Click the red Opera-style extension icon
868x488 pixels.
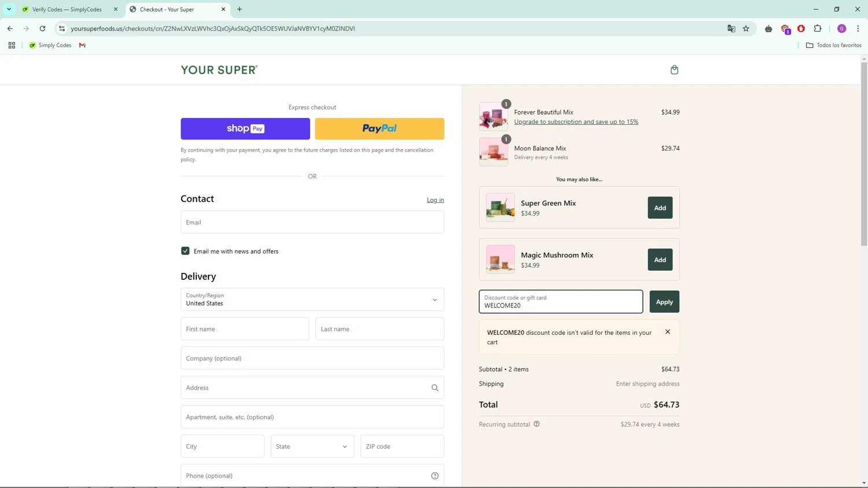click(801, 28)
